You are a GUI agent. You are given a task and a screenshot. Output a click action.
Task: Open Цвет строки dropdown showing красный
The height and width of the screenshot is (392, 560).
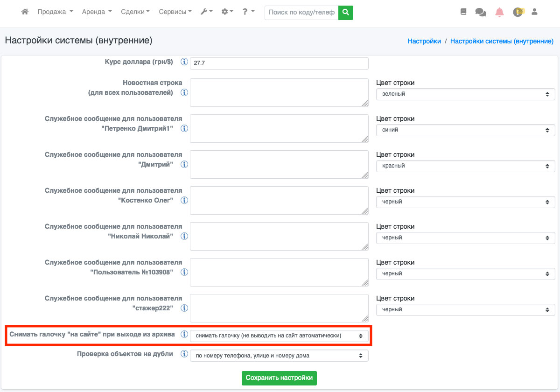click(x=465, y=166)
